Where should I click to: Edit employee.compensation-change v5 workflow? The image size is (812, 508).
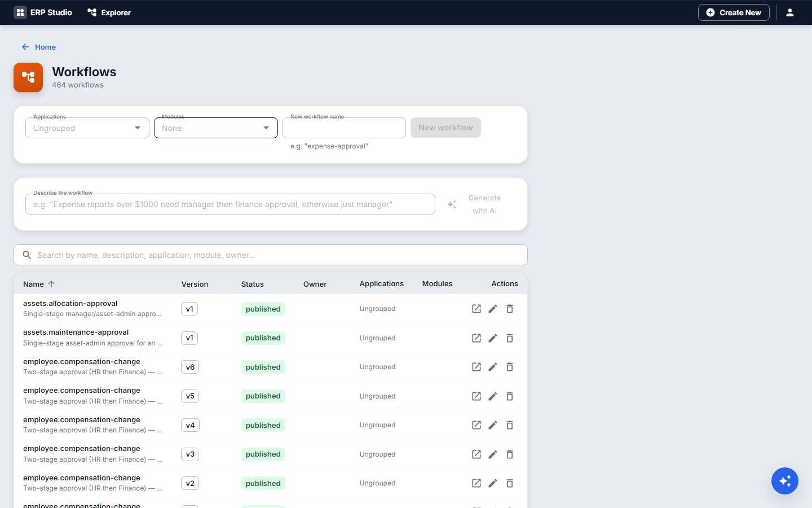tap(493, 396)
